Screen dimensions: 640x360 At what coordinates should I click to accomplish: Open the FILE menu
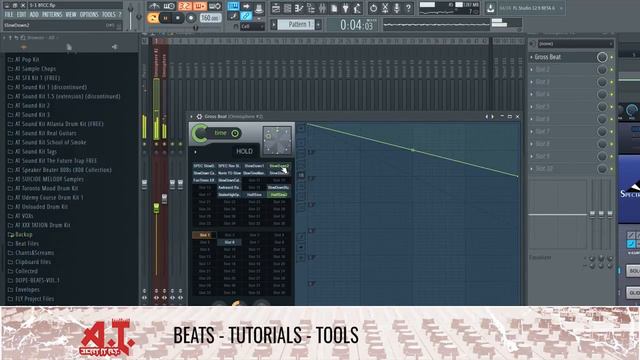coord(9,15)
